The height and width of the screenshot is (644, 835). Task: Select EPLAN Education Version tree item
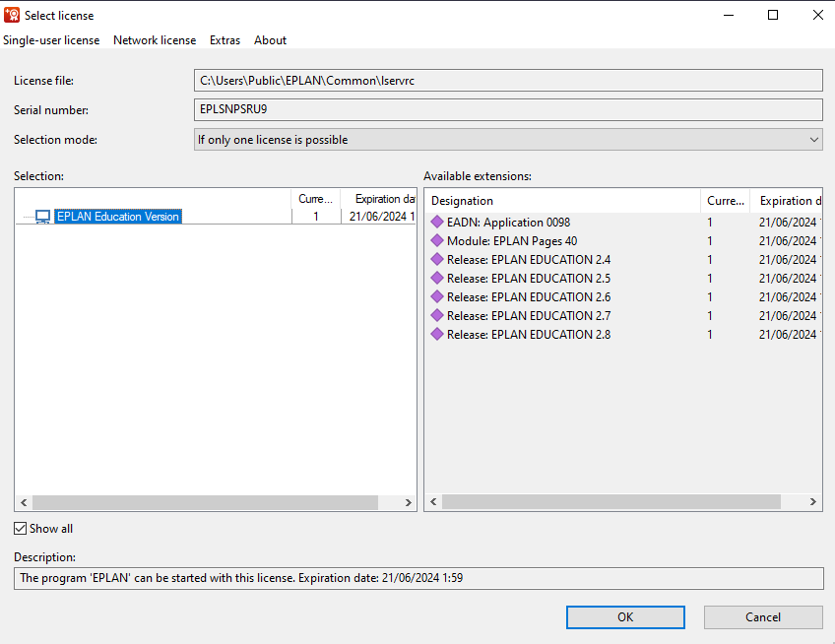(x=118, y=217)
